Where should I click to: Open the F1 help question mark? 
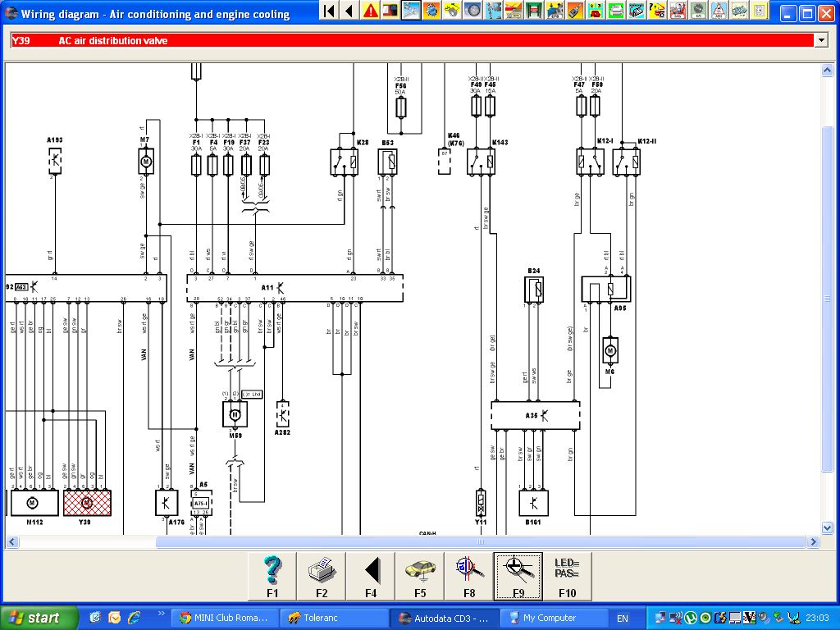(x=272, y=577)
